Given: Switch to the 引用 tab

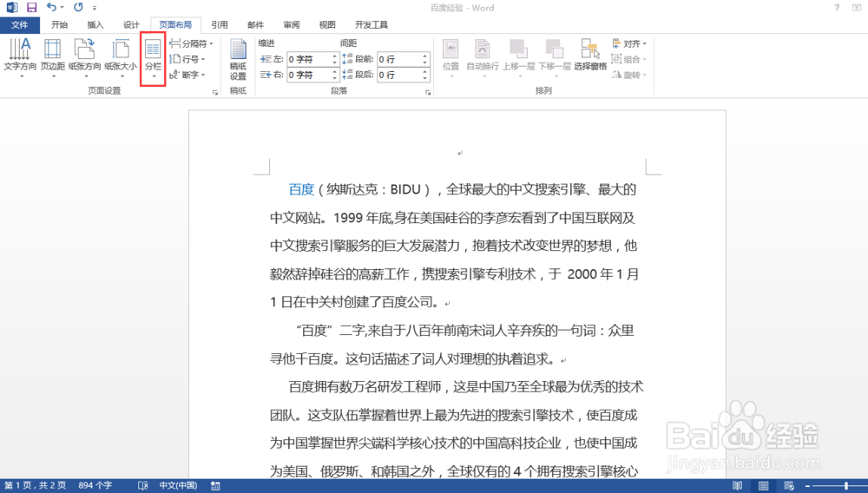Looking at the screenshot, I should pyautogui.click(x=220, y=25).
